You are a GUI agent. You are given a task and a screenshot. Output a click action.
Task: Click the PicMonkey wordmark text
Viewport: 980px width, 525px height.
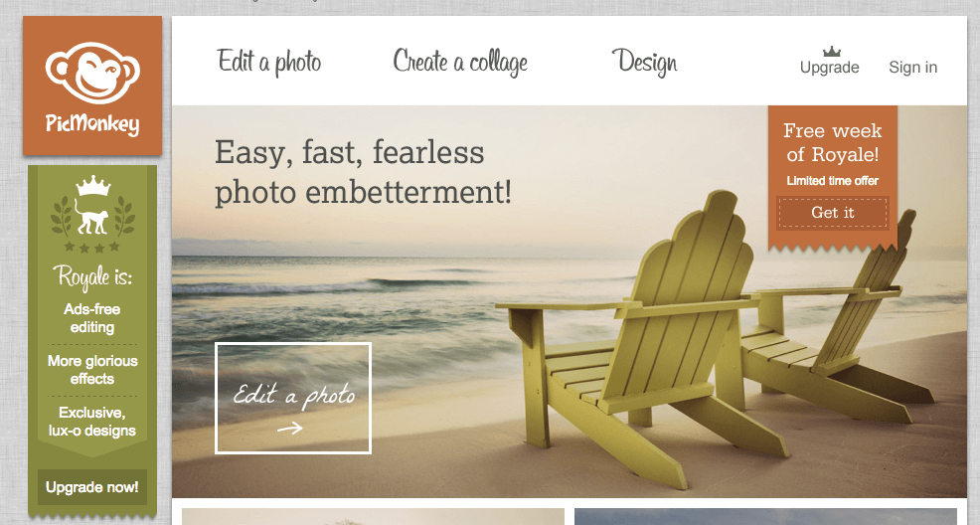(92, 123)
